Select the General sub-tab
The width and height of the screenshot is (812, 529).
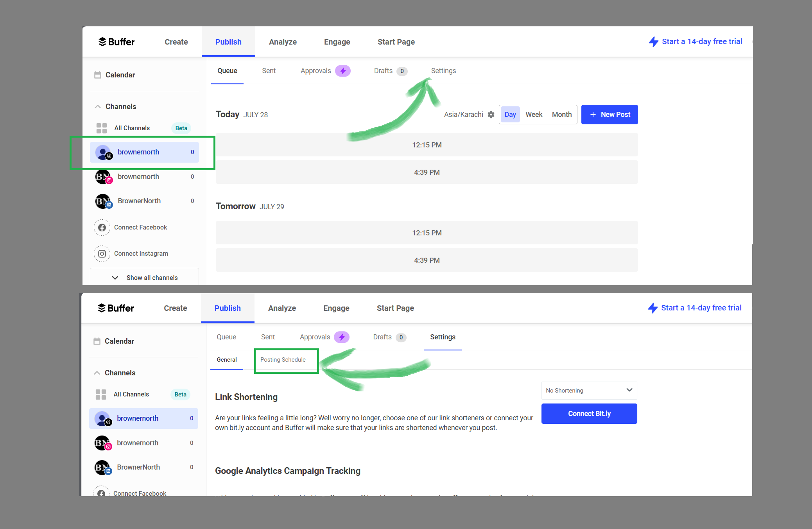(x=227, y=360)
